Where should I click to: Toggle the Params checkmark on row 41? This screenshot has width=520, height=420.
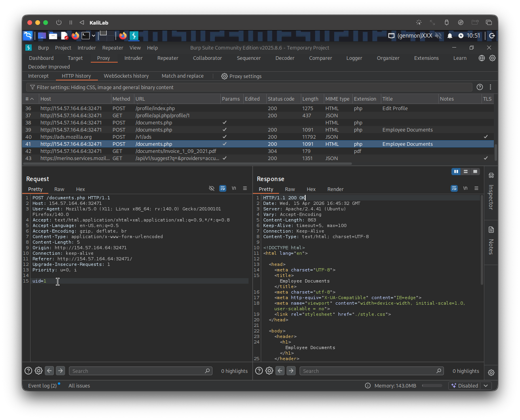(224, 144)
